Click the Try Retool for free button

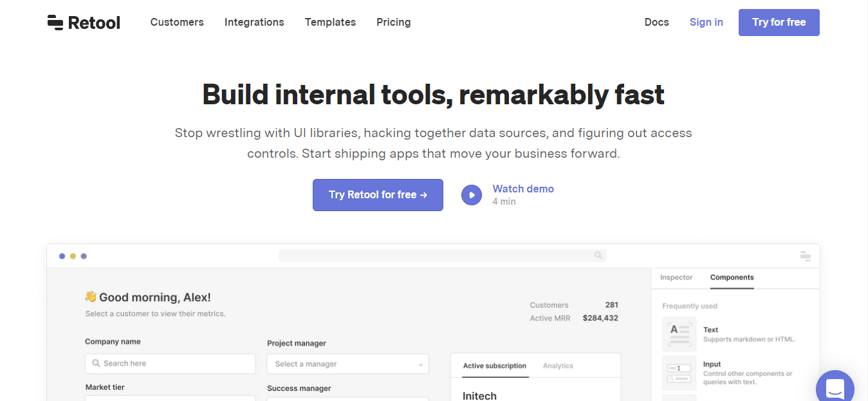378,195
